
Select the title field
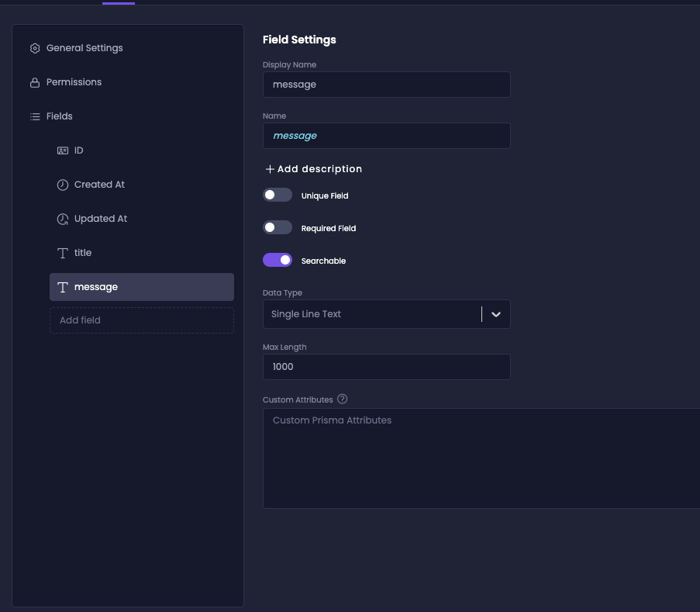(83, 253)
